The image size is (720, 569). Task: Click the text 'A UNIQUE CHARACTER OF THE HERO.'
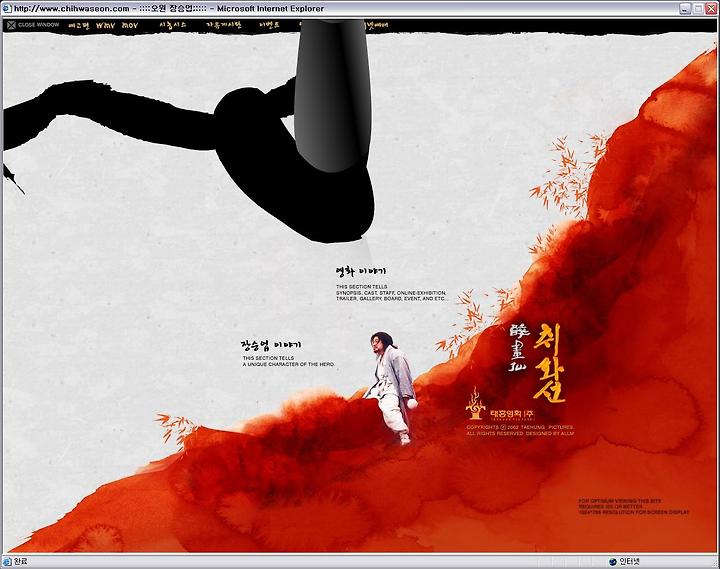(289, 364)
